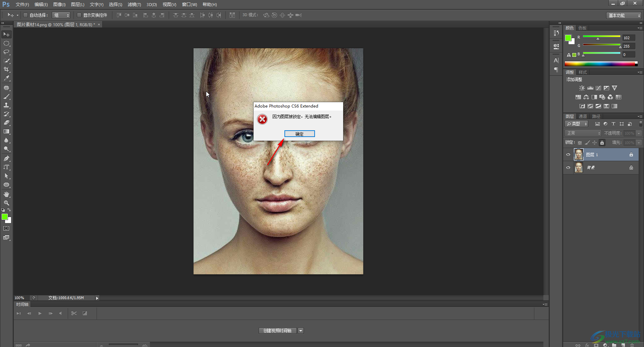Open the 基本功能 workspace dropdown
Screen dimensions: 644x347
624,15
